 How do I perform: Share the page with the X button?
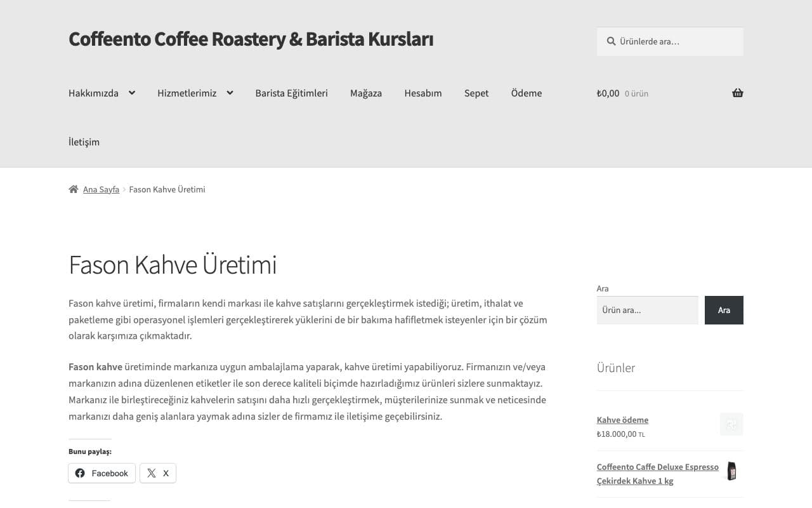click(x=158, y=473)
